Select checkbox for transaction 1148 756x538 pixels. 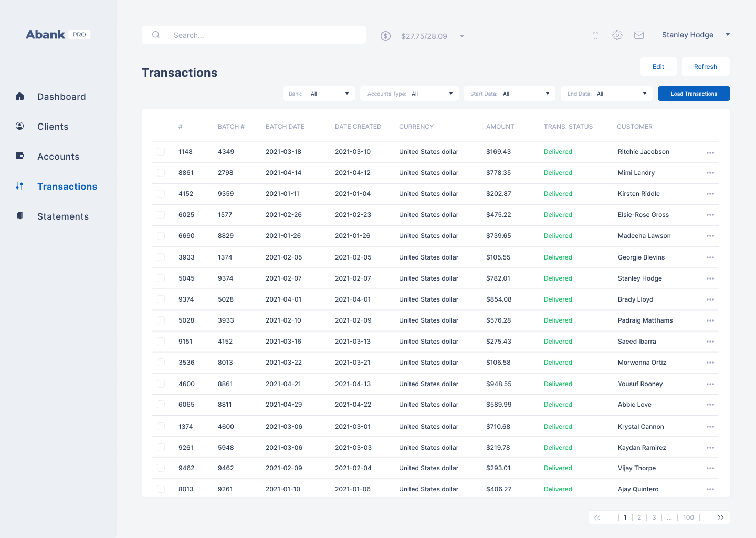pyautogui.click(x=161, y=152)
